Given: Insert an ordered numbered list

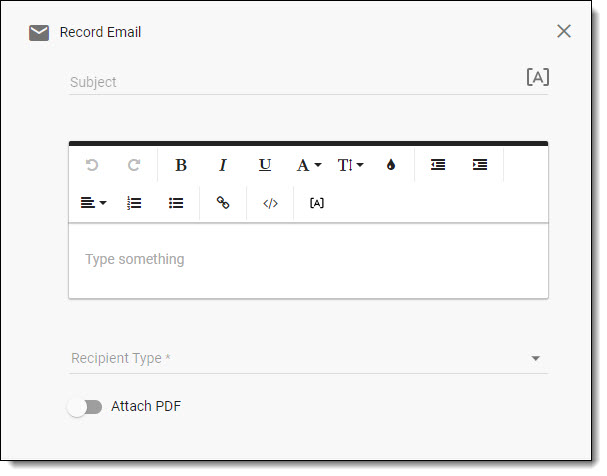Looking at the screenshot, I should (x=134, y=203).
